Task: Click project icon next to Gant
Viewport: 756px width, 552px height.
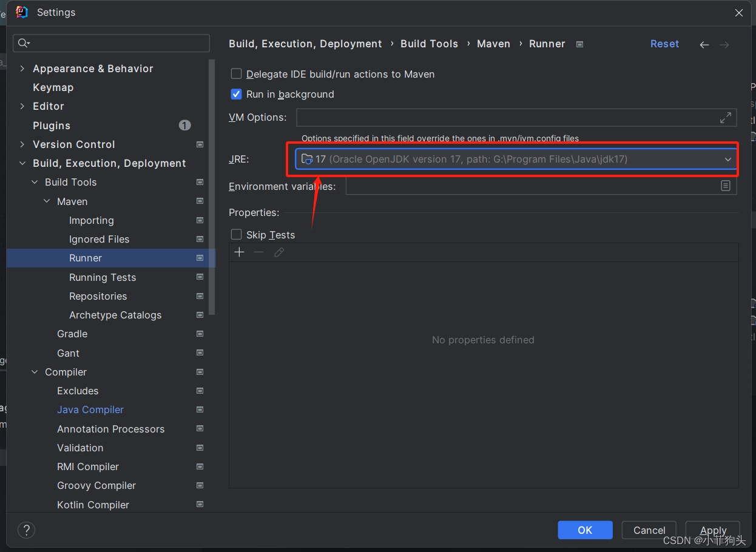Action: (200, 353)
